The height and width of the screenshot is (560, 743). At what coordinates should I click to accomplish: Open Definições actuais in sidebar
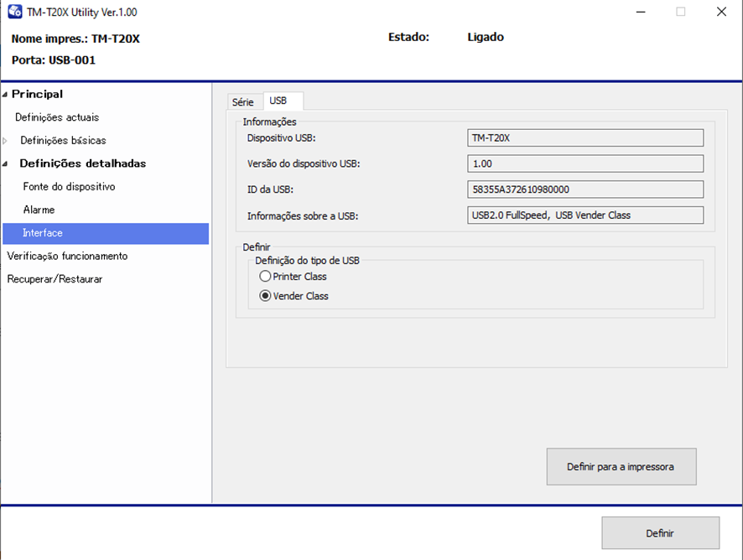coord(57,117)
